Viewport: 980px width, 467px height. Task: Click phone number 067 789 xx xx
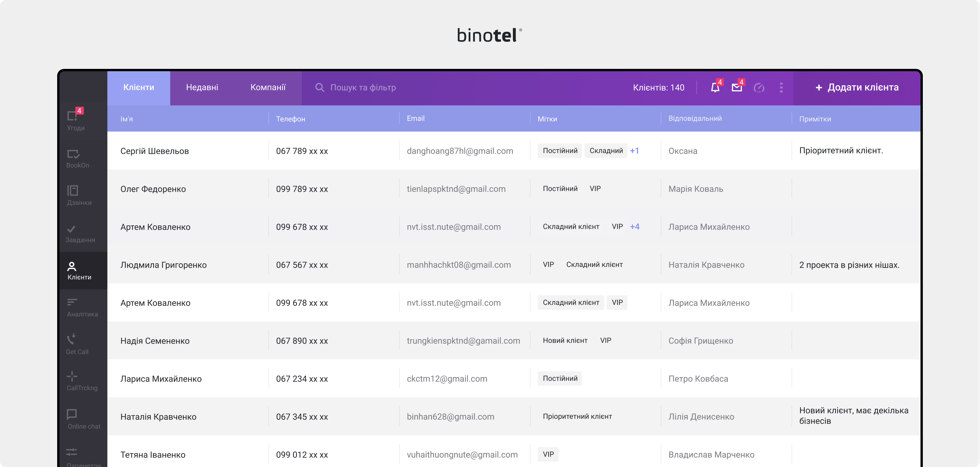302,151
